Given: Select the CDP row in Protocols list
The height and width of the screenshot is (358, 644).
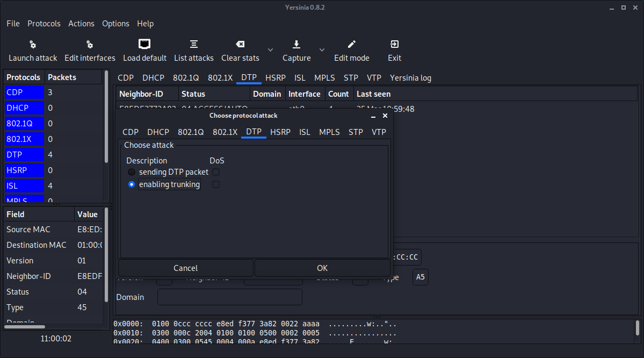Looking at the screenshot, I should click(x=53, y=92).
